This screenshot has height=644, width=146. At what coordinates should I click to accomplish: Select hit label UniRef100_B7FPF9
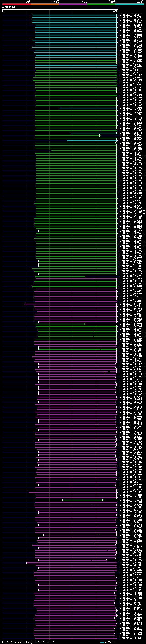click(x=131, y=278)
